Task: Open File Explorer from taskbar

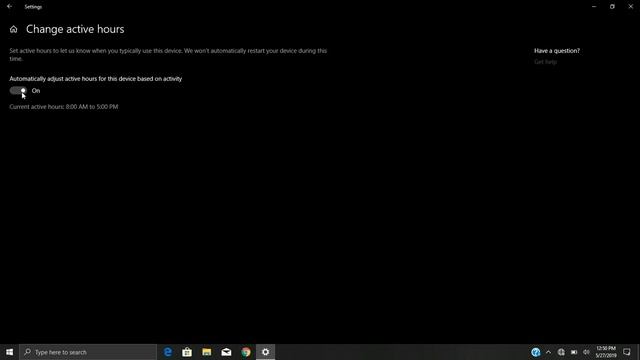Action: click(207, 352)
